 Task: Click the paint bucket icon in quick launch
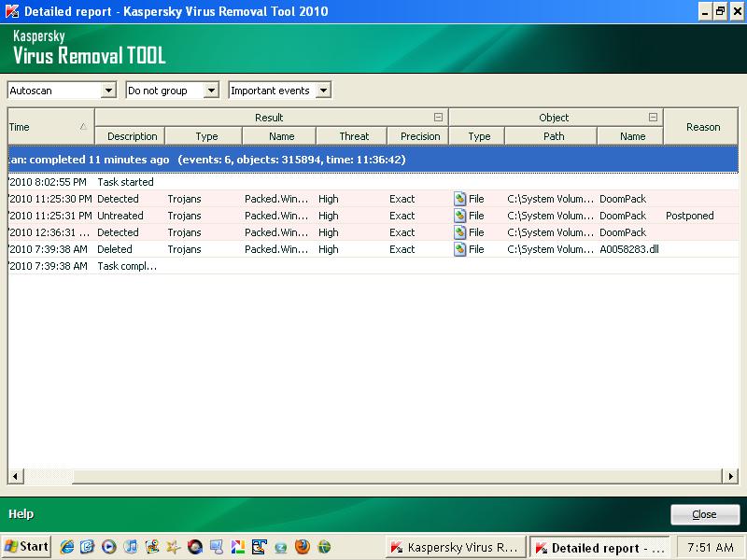(152, 547)
